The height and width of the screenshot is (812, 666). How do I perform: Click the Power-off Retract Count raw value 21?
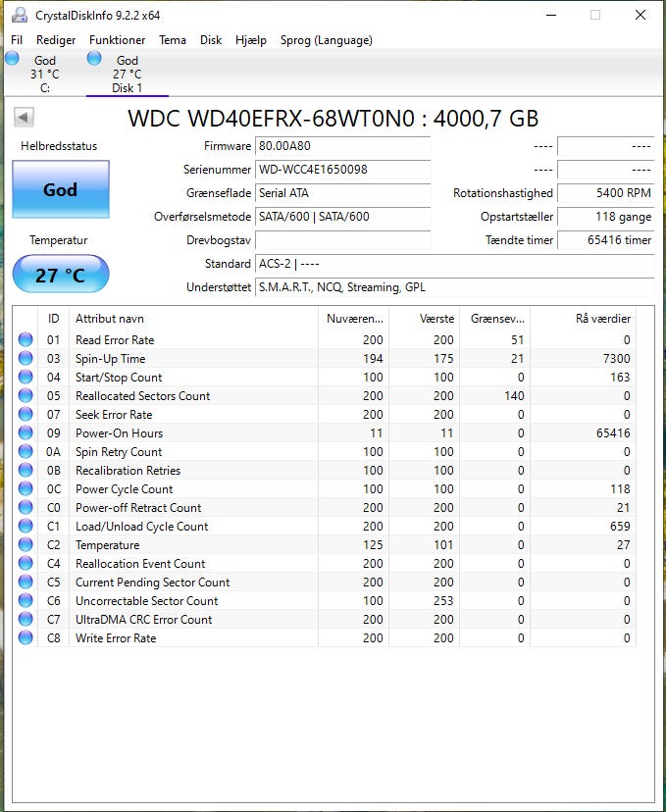pos(624,508)
